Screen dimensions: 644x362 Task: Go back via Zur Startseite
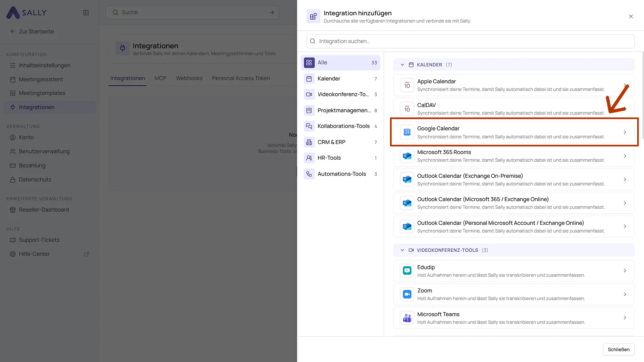tap(32, 31)
